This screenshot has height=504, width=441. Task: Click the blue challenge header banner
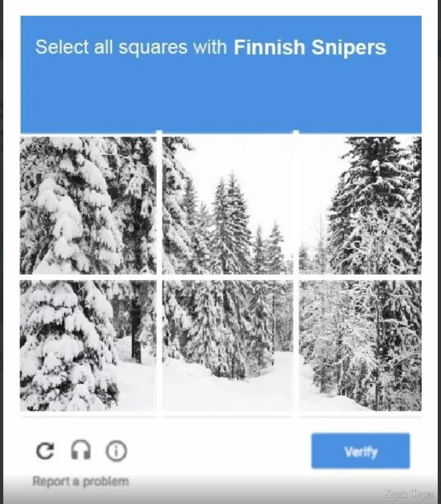point(221,74)
